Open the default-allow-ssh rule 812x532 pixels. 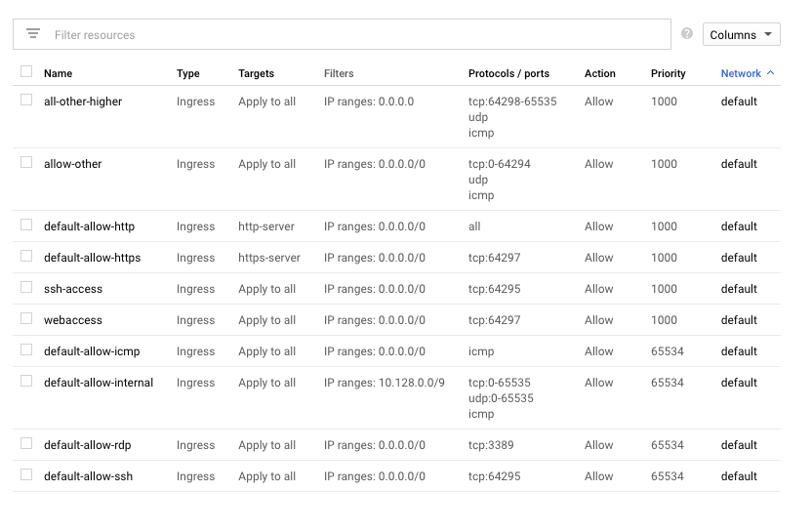tap(88, 476)
